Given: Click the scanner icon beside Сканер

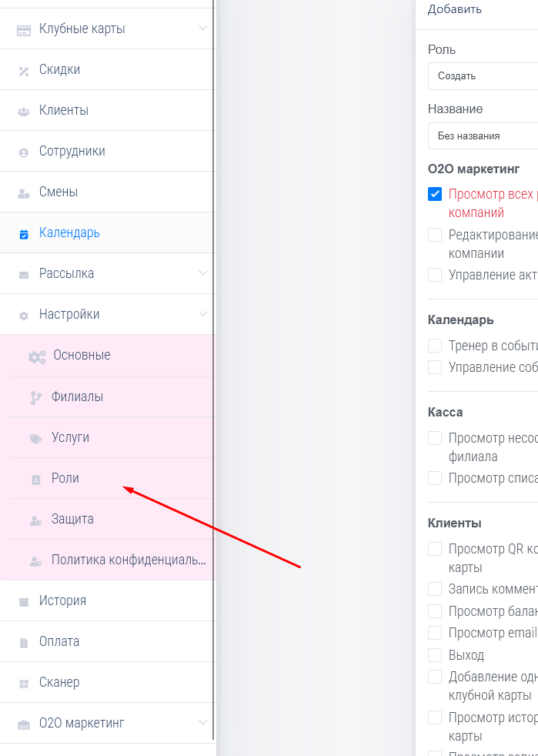Looking at the screenshot, I should pyautogui.click(x=24, y=683).
